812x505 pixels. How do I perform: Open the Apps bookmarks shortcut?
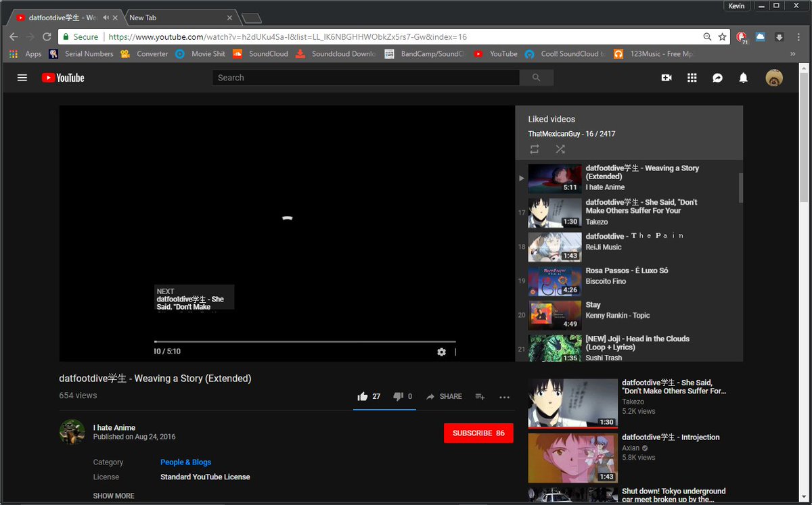pyautogui.click(x=26, y=54)
